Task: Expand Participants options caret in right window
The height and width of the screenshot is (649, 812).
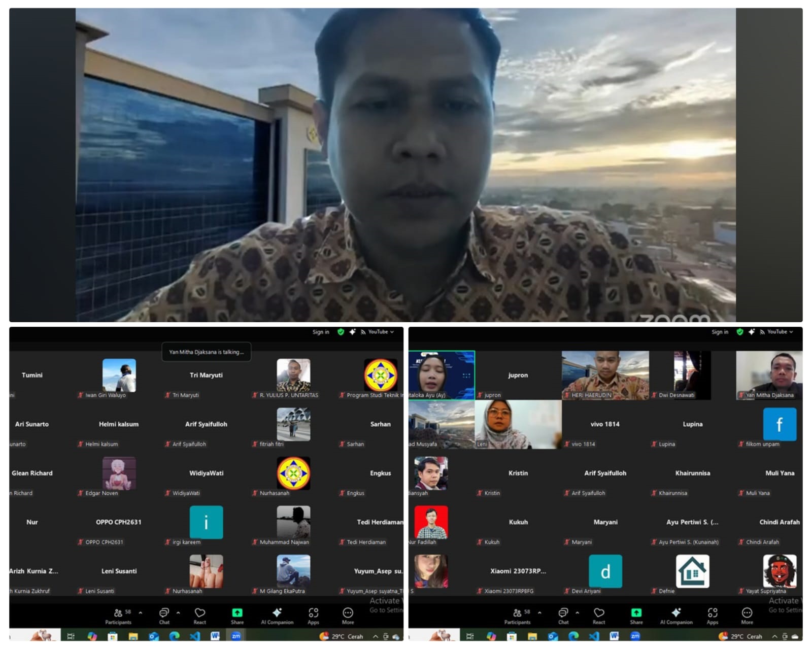Action: coord(539,612)
